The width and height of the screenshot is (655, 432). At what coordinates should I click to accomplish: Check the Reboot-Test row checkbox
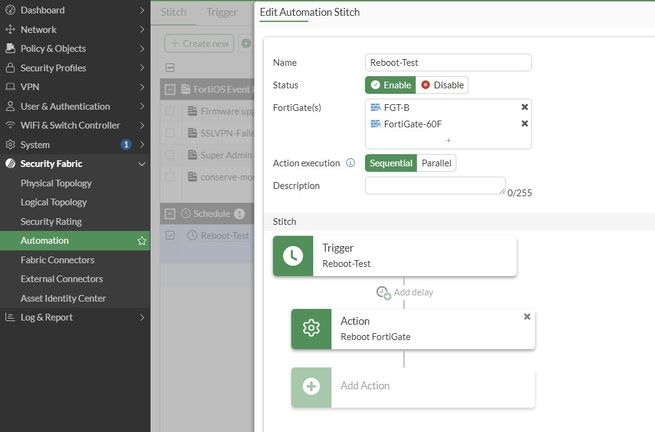click(170, 236)
